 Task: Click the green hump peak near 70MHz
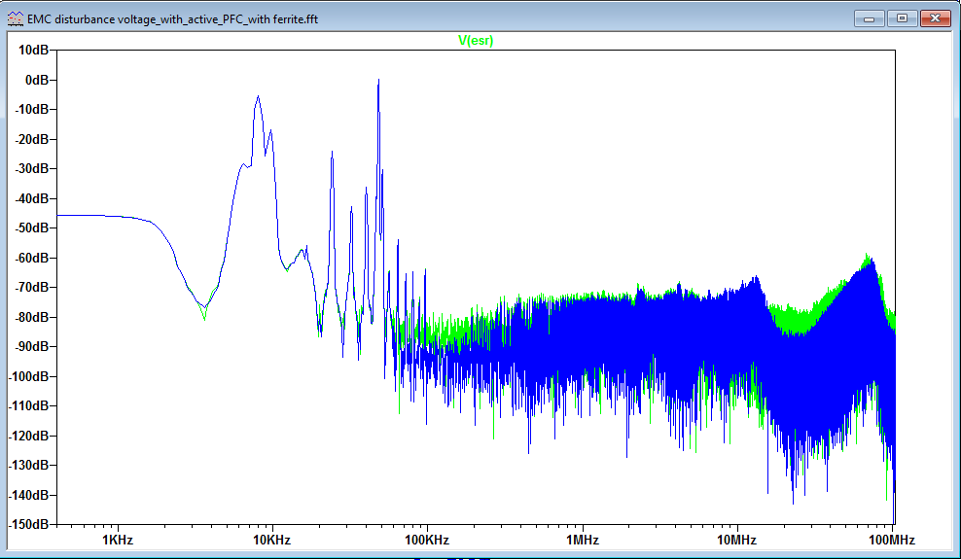868,256
